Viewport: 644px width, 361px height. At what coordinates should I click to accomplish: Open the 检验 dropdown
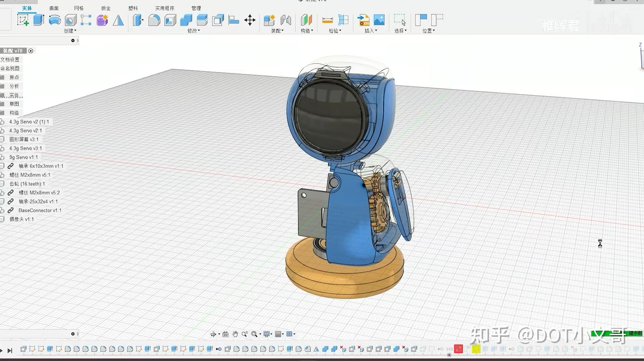[335, 31]
